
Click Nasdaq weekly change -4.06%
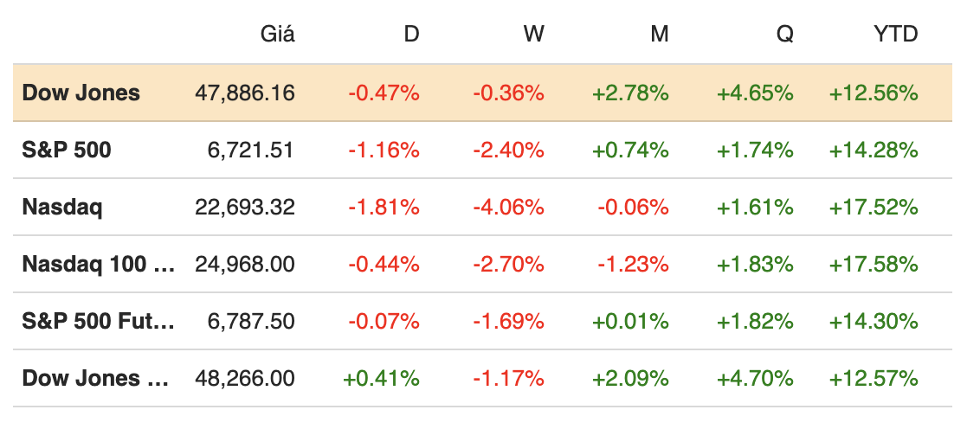pyautogui.click(x=508, y=208)
